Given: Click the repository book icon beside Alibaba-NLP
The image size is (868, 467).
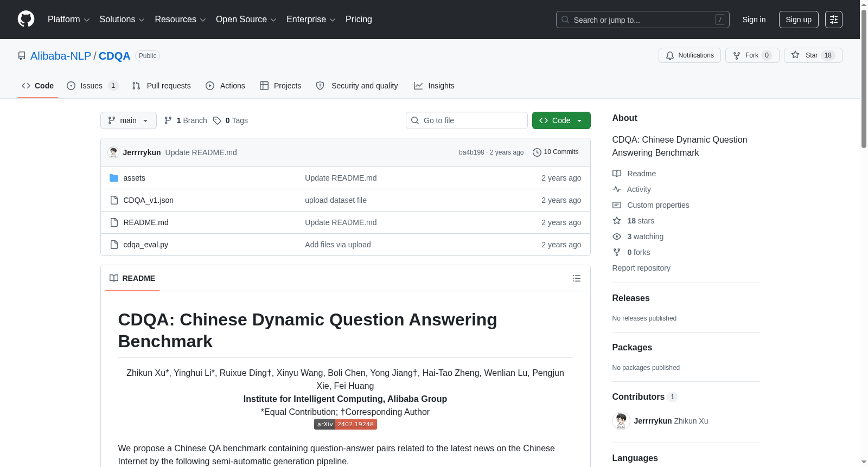Looking at the screenshot, I should pyautogui.click(x=22, y=56).
